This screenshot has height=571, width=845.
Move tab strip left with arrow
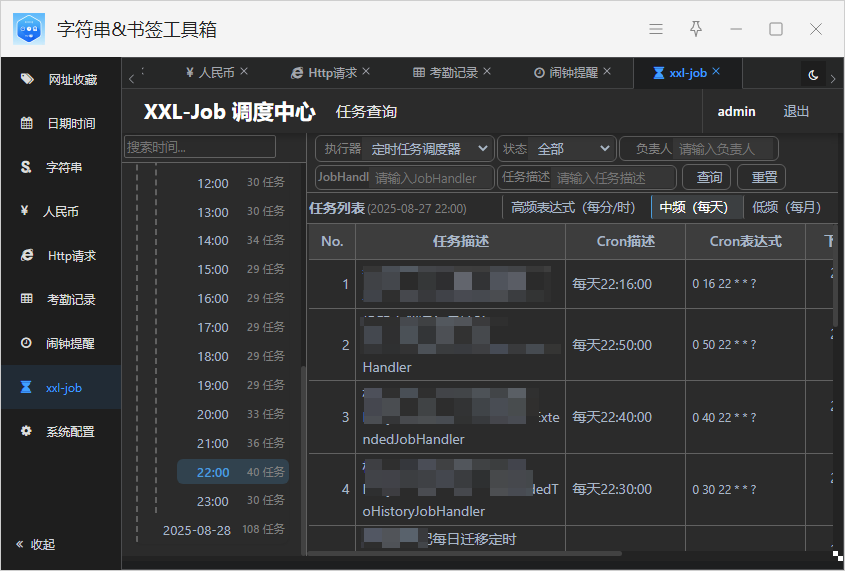131,79
